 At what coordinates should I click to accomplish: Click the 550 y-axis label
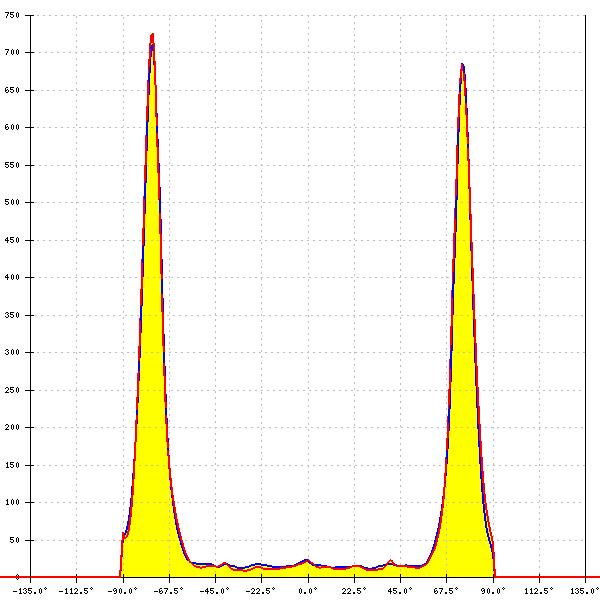click(12, 165)
